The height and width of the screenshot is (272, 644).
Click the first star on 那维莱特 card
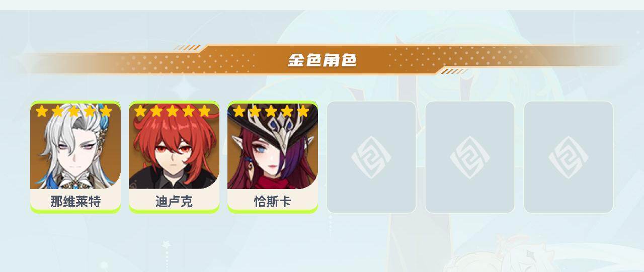[41, 111]
